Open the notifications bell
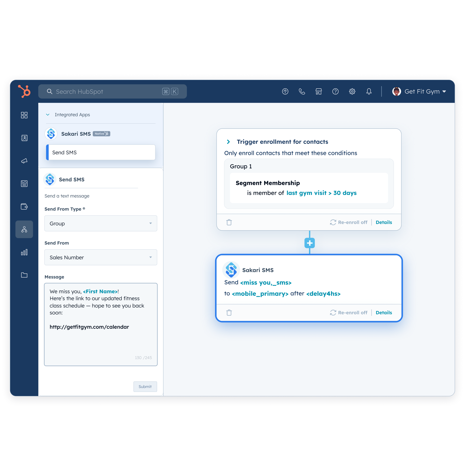465x476 pixels. coord(369,91)
